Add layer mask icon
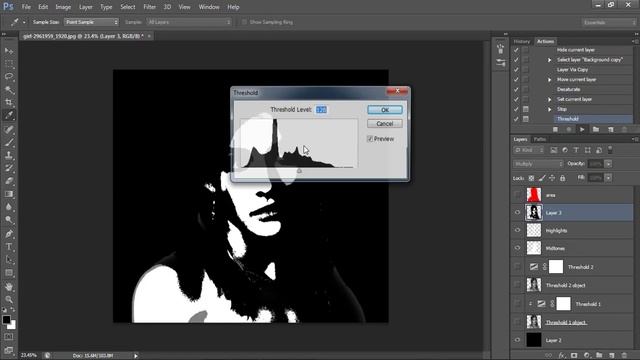This screenshot has width=640, height=360. [x=574, y=356]
